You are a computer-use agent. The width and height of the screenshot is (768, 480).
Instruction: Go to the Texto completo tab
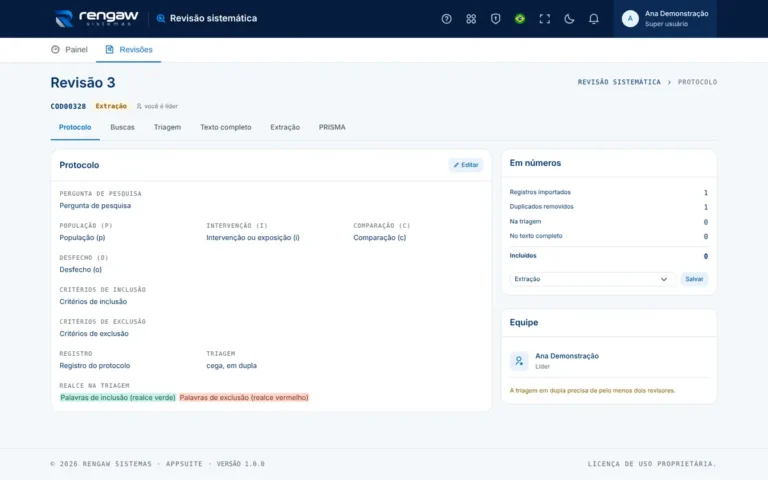coord(225,127)
